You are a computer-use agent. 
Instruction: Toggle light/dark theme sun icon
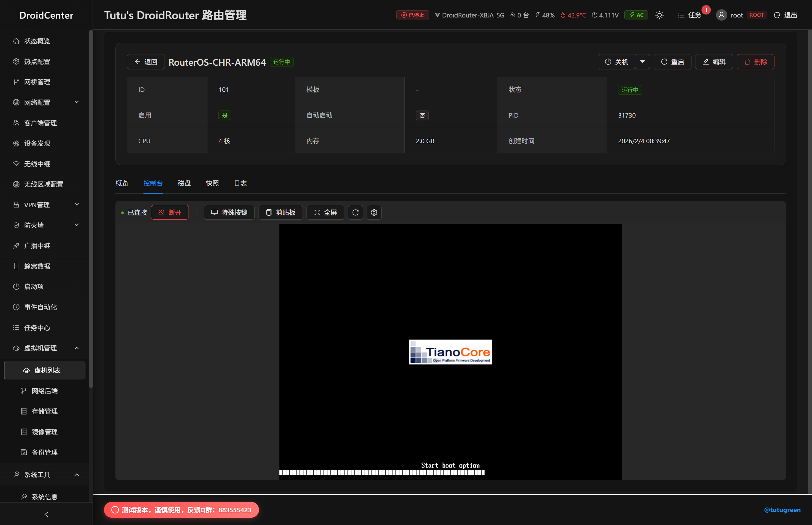pos(659,15)
